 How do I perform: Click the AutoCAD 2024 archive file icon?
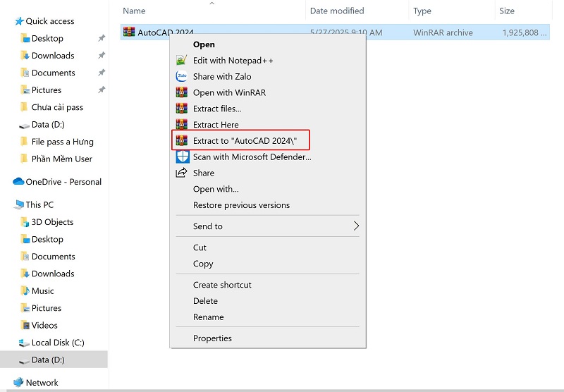point(129,32)
